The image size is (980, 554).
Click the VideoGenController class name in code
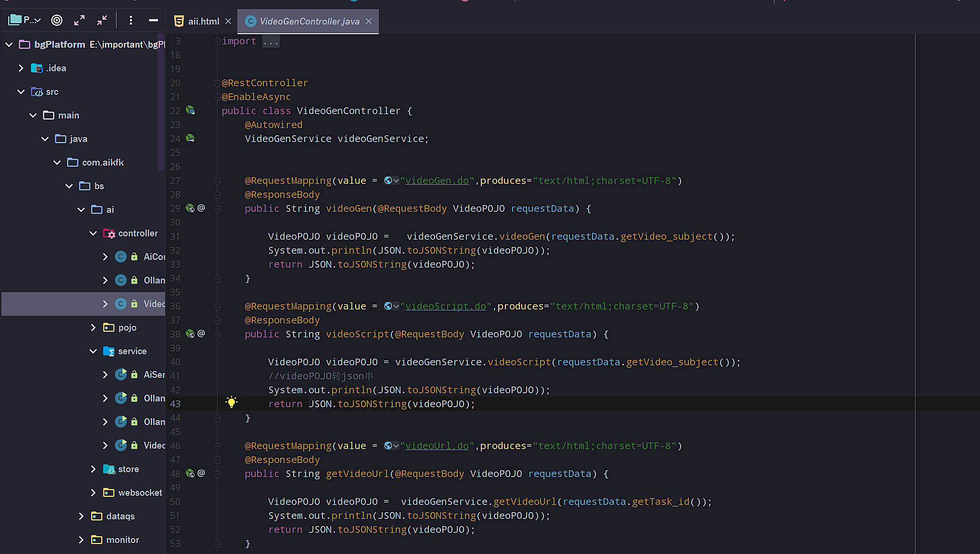point(348,111)
